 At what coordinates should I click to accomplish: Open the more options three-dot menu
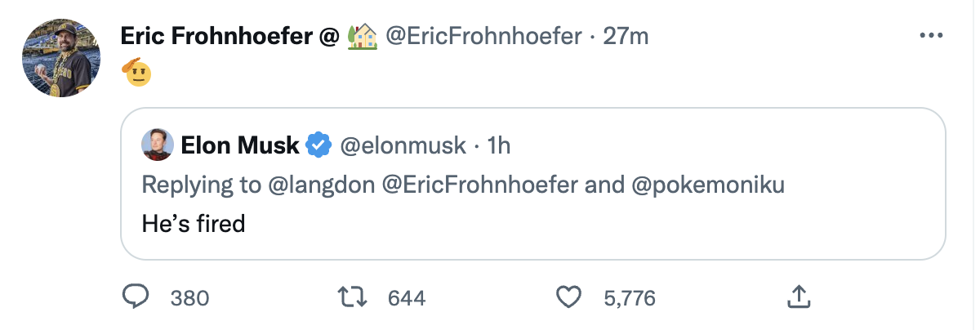pyautogui.click(x=931, y=36)
